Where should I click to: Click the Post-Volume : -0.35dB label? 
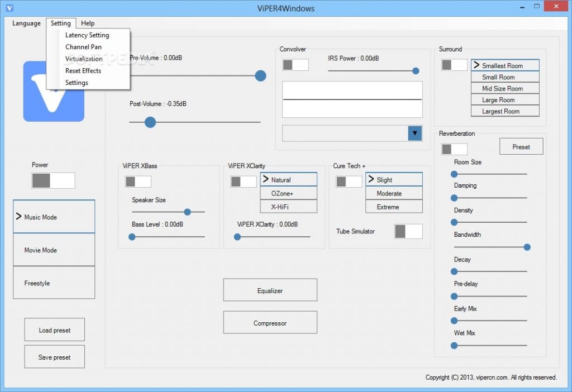point(158,104)
